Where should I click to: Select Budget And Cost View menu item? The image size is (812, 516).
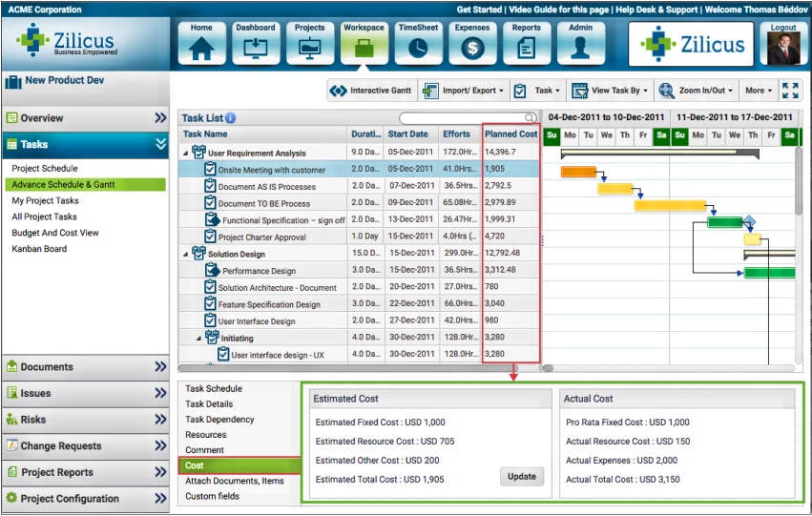click(x=55, y=233)
